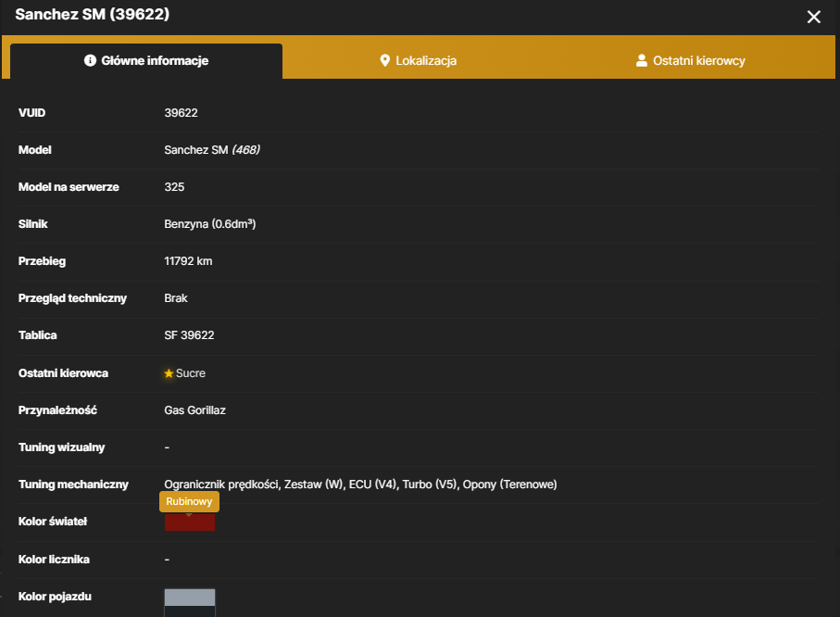Click the Model na serwerze value 325

pos(174,187)
